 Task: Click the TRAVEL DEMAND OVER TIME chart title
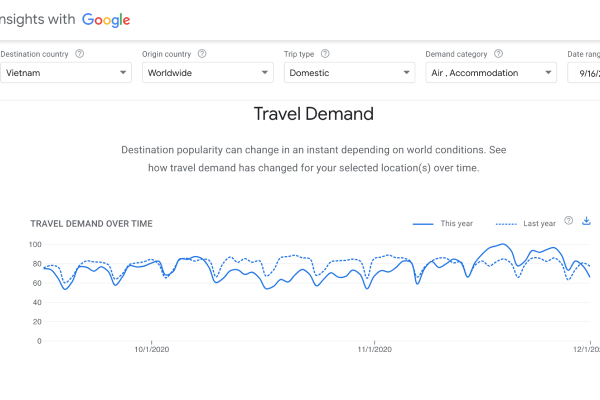[x=92, y=224]
